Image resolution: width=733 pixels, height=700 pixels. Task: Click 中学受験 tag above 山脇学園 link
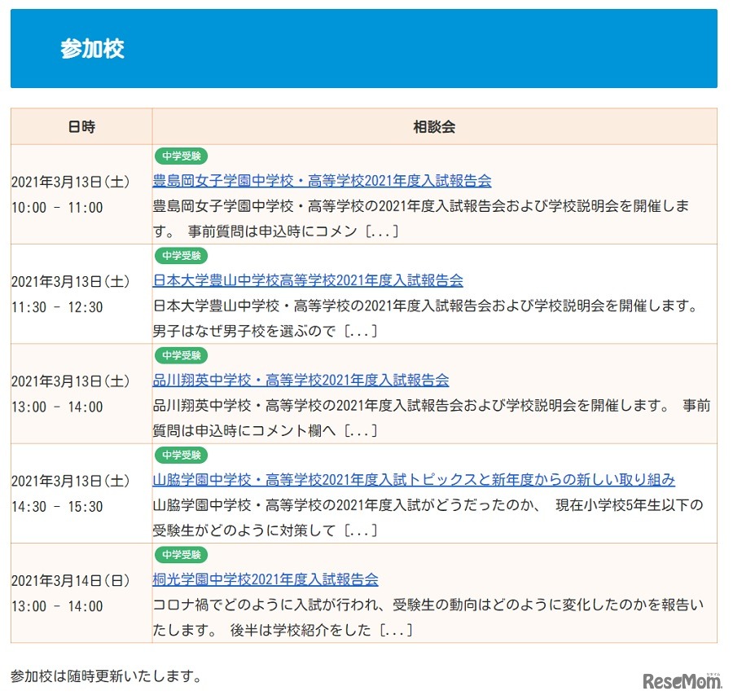(x=182, y=455)
